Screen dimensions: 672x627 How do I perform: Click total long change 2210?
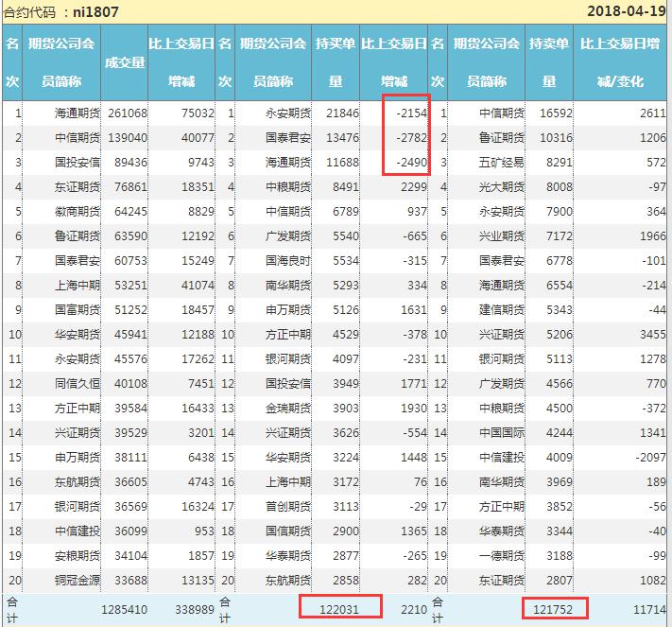click(x=414, y=609)
